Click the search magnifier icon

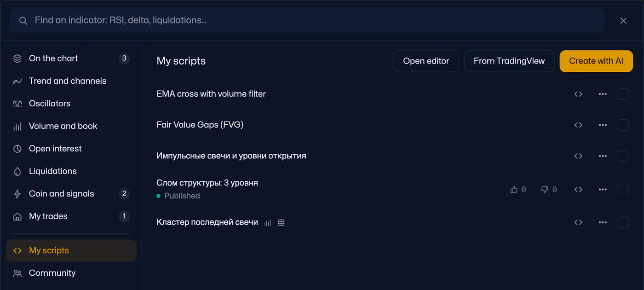click(x=23, y=21)
